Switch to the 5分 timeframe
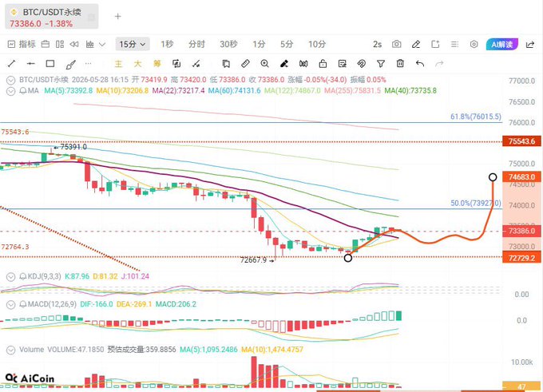543x392 pixels. point(287,45)
